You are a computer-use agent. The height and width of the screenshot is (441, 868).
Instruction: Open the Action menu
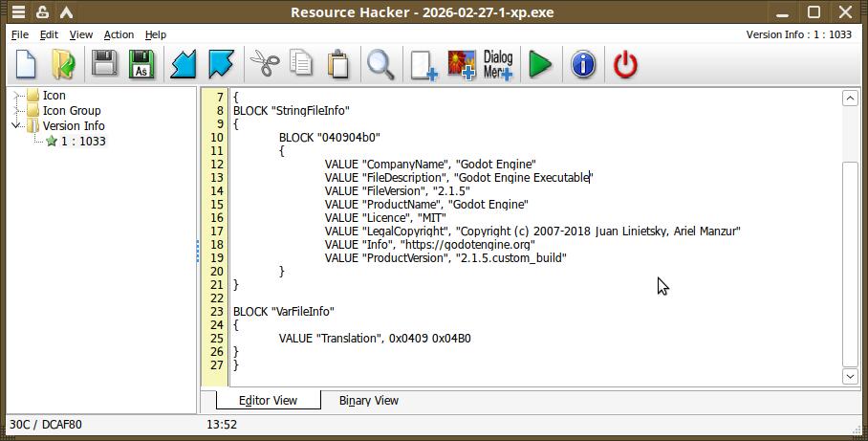coord(119,34)
